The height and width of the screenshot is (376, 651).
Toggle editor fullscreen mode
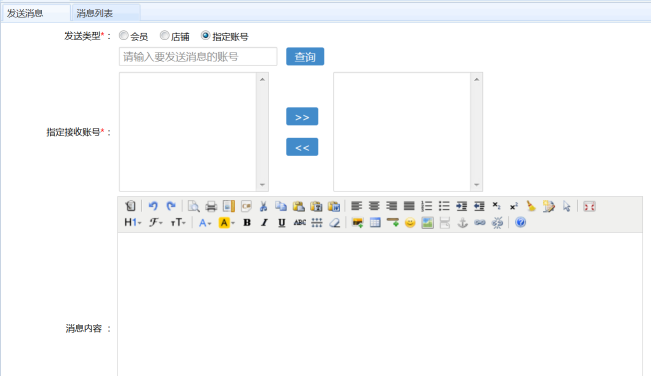point(590,206)
